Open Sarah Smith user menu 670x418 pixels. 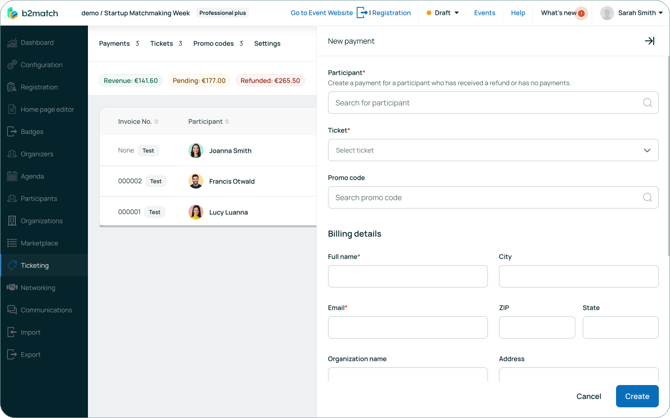point(632,13)
